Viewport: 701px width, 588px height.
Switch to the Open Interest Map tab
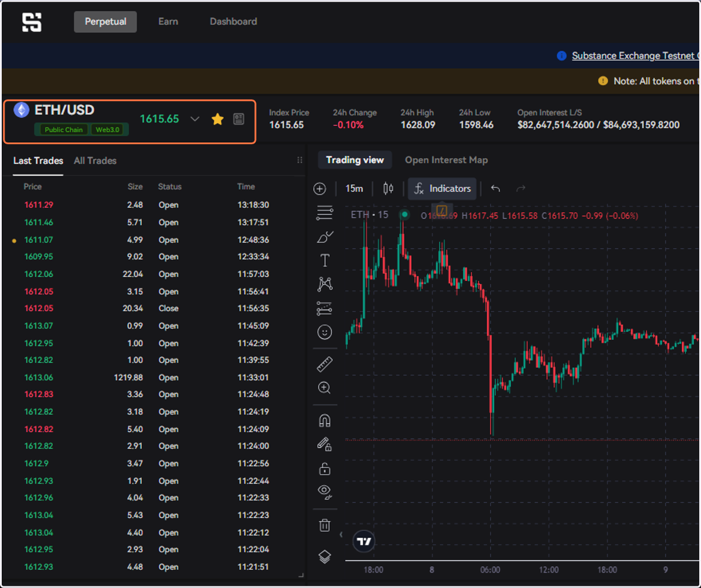click(446, 160)
